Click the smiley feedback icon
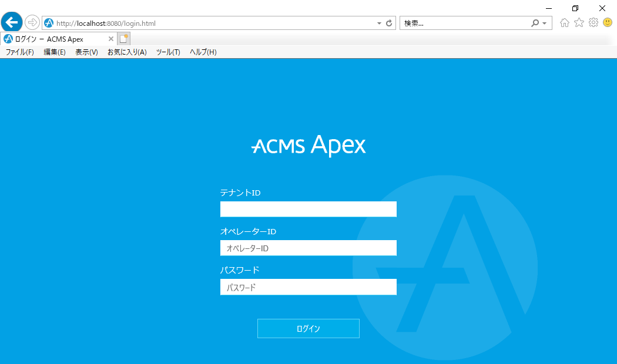617x364 pixels. (608, 22)
